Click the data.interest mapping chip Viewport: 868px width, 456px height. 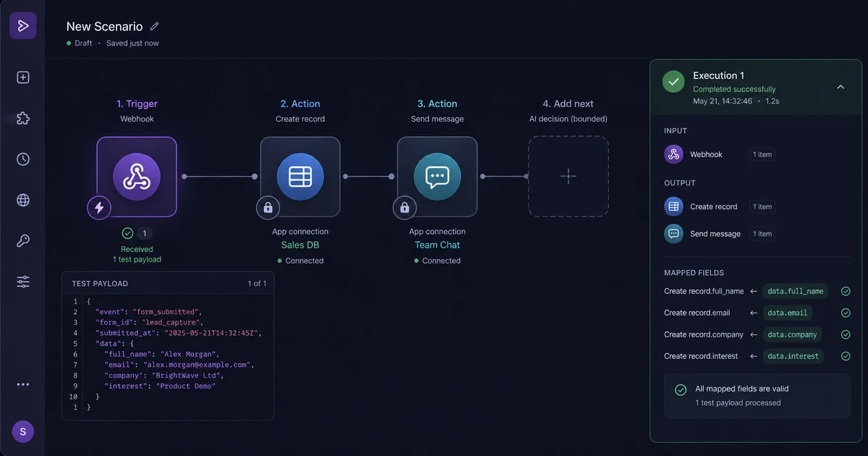click(x=793, y=356)
